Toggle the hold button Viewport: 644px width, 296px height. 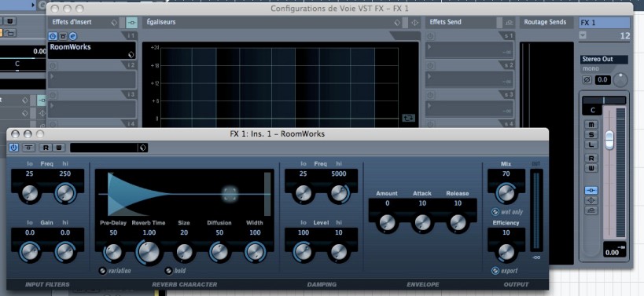[168, 271]
